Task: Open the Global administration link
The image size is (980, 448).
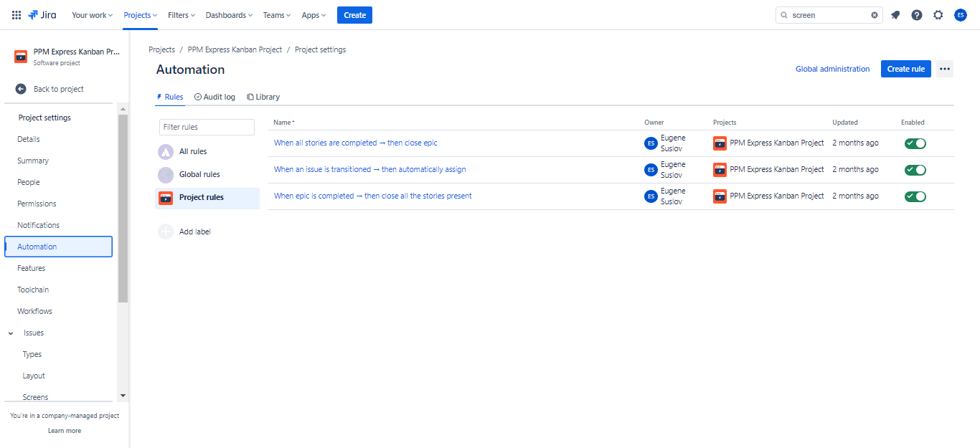Action: click(x=832, y=69)
